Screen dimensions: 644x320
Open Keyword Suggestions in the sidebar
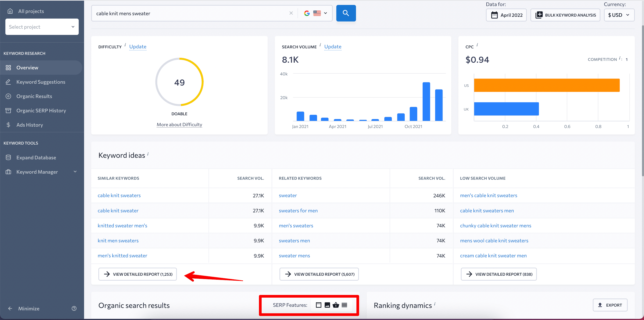point(41,82)
